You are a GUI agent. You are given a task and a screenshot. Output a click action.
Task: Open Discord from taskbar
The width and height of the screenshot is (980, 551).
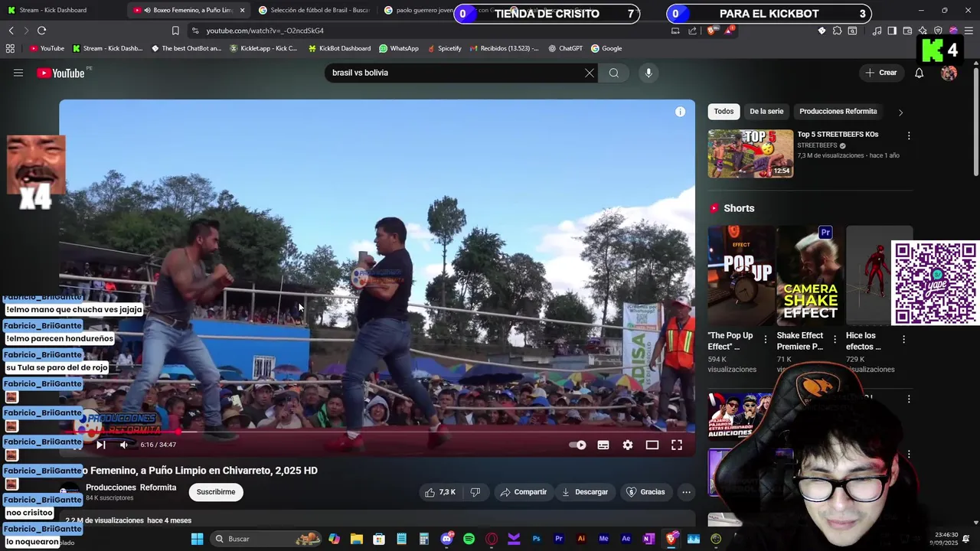pos(447,539)
